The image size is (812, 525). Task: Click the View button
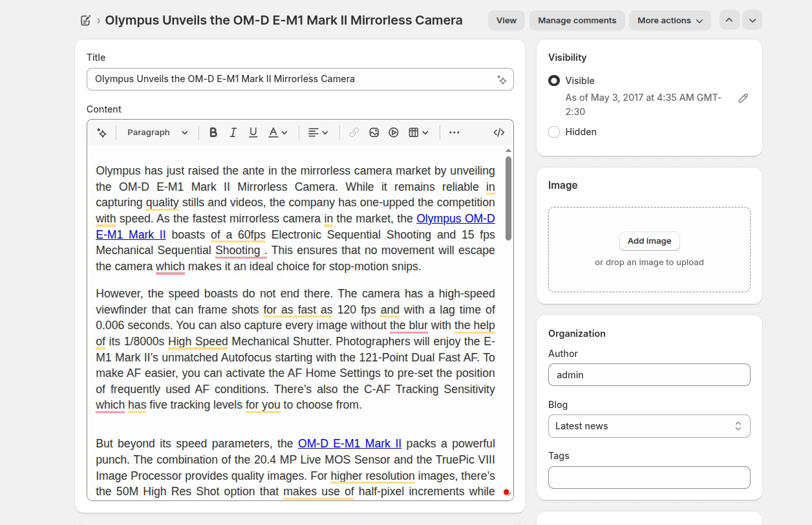pyautogui.click(x=506, y=20)
